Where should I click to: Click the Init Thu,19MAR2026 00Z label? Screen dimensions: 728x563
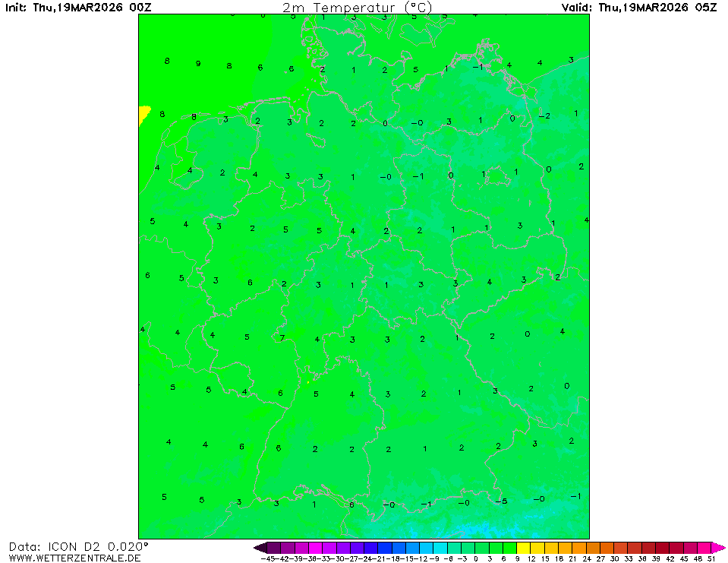click(77, 8)
